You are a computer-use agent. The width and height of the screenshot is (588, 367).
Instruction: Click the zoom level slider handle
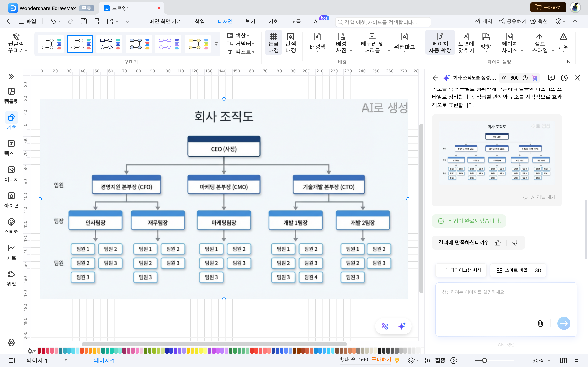484,360
